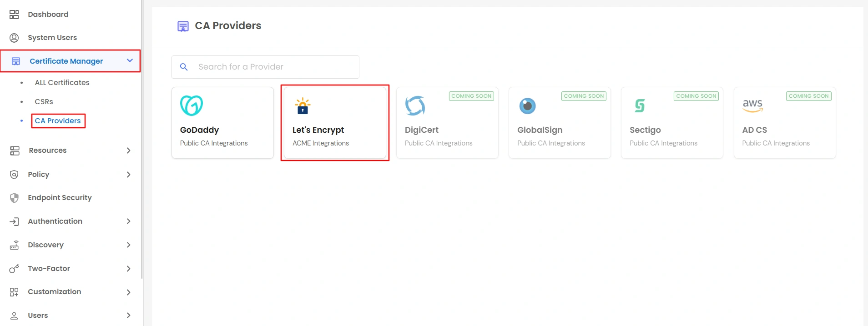Collapse the Certificate Manager chevron
The height and width of the screenshot is (326, 868).
coord(130,60)
